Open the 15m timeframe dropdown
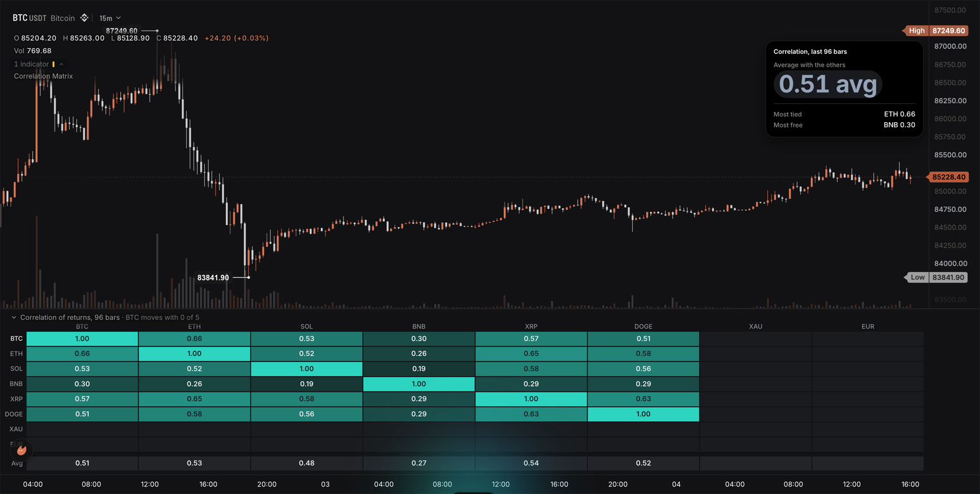Image resolution: width=980 pixels, height=494 pixels. point(110,18)
